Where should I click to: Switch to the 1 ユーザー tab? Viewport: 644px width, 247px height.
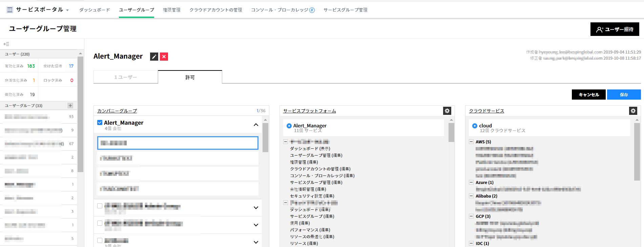pos(126,77)
